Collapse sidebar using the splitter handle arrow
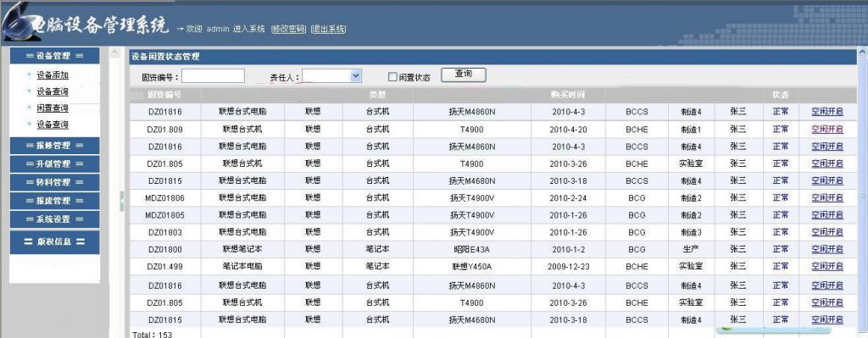The image size is (868, 338). [122, 202]
